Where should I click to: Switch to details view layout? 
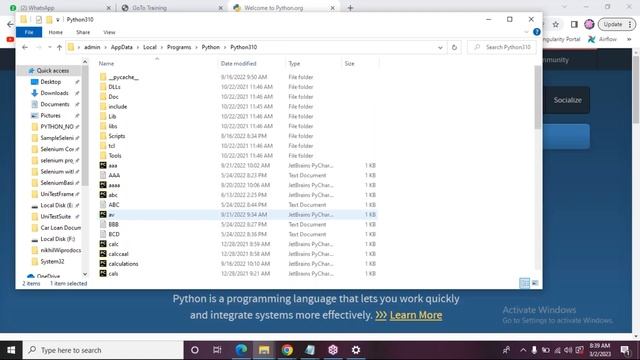pyautogui.click(x=524, y=283)
